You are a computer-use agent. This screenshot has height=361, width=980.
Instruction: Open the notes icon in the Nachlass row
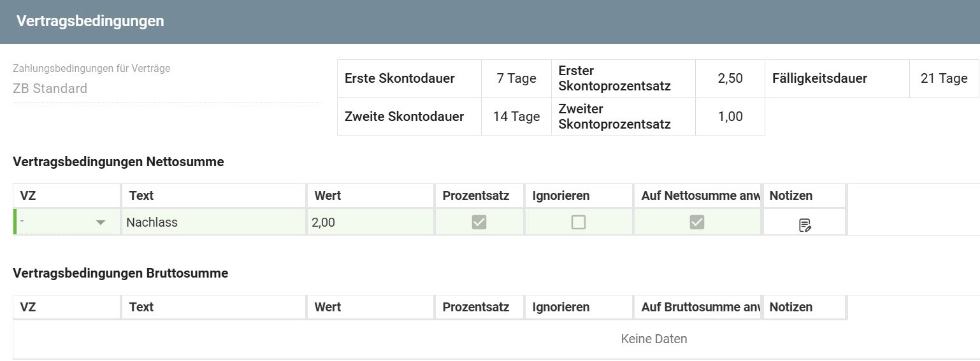click(805, 225)
